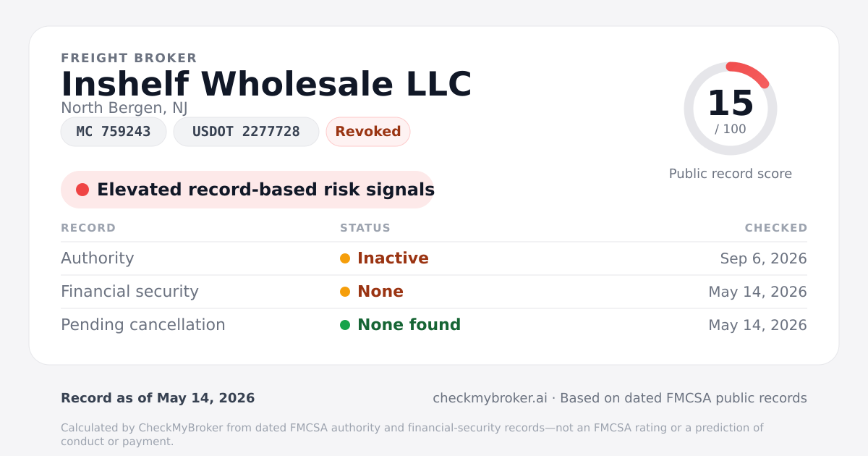The width and height of the screenshot is (868, 456).
Task: Click the green dot next to None found
Action: coord(345,325)
